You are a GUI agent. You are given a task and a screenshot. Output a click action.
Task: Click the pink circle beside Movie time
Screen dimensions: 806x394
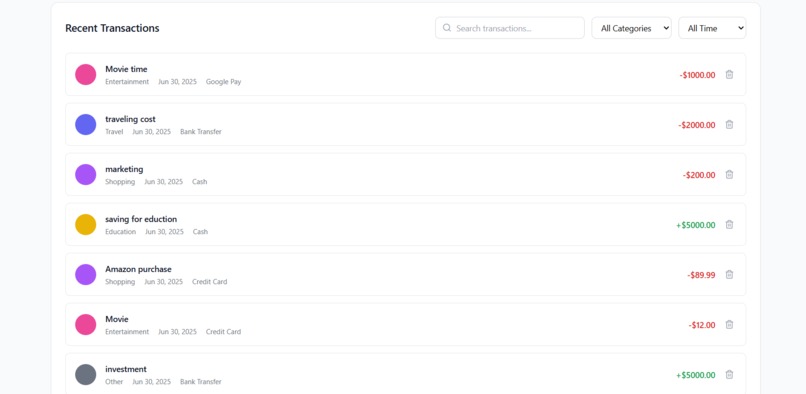coord(86,75)
